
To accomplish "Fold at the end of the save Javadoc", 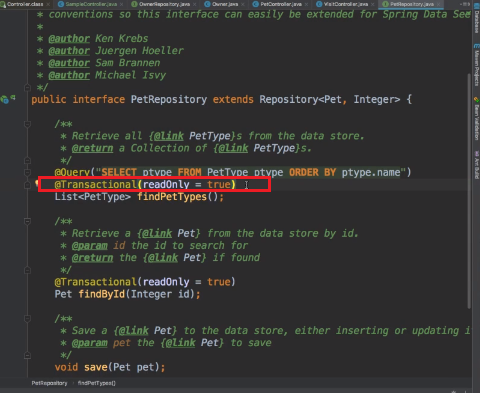I will coord(28,355).
